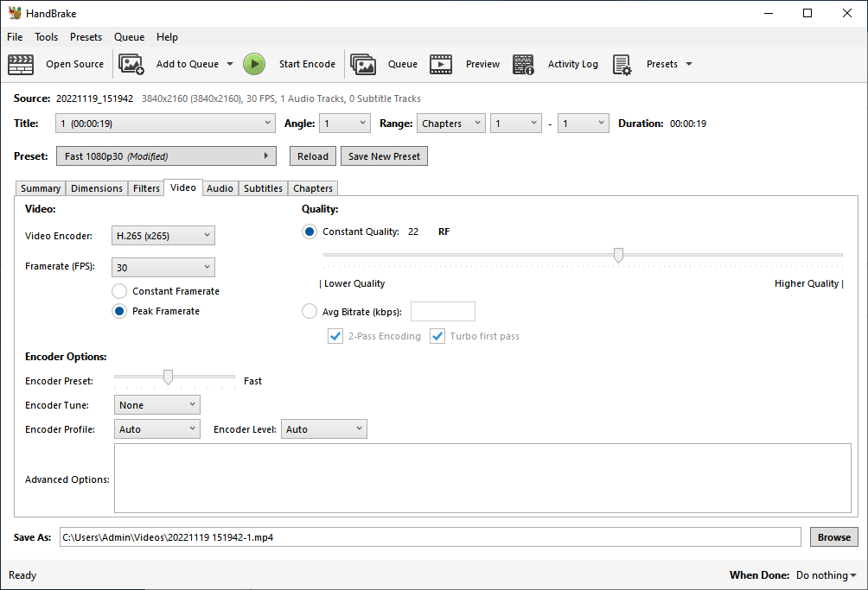Click the Constant Quality RF slider handle

click(x=618, y=255)
